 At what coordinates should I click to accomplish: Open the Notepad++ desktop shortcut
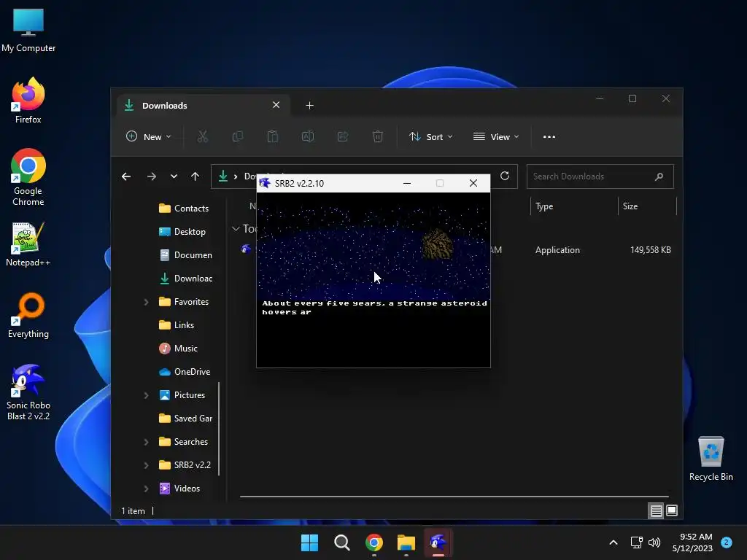click(x=28, y=244)
